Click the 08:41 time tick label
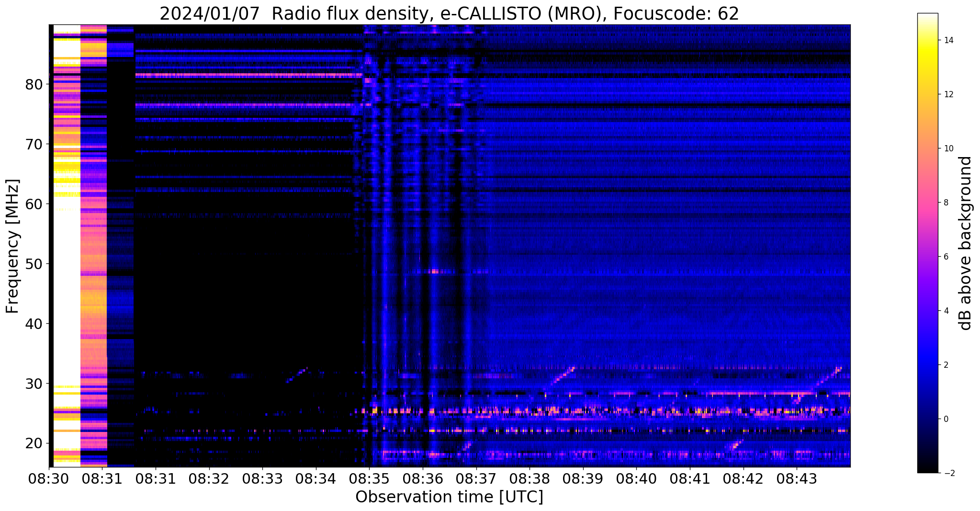980x511 pixels. 690,478
